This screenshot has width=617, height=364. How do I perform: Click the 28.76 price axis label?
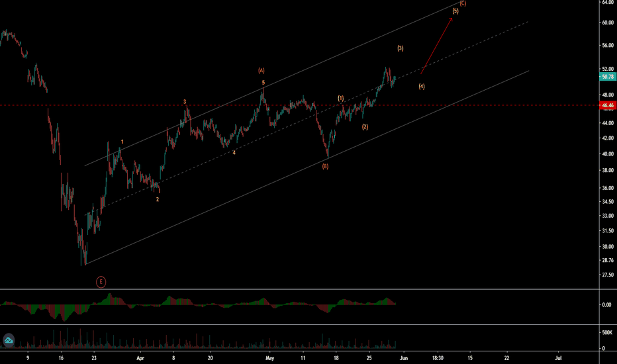pos(608,260)
